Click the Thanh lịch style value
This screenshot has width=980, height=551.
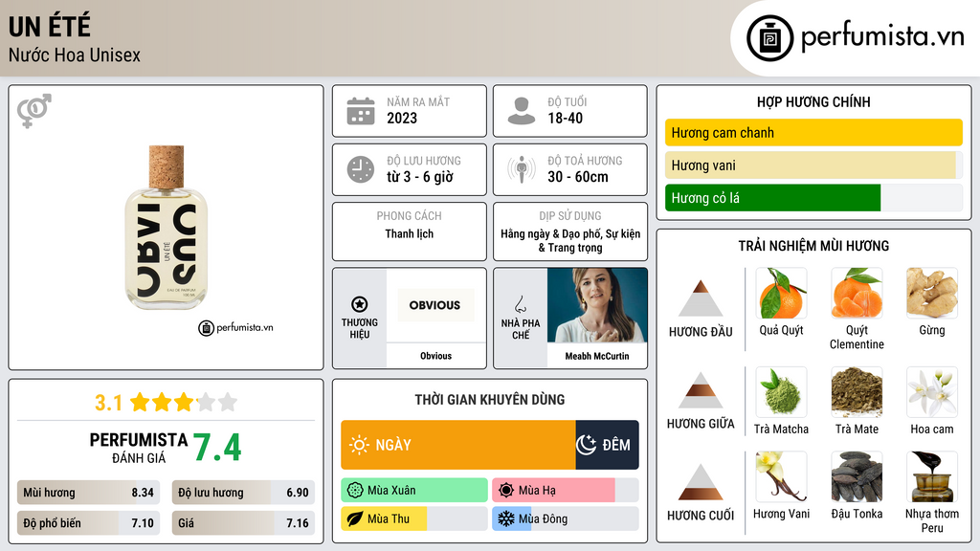click(410, 233)
